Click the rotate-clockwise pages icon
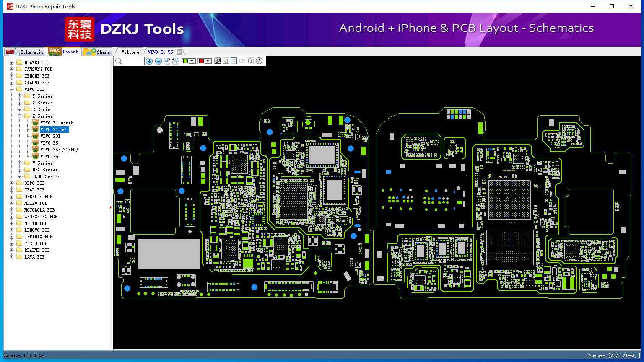 pos(167,61)
